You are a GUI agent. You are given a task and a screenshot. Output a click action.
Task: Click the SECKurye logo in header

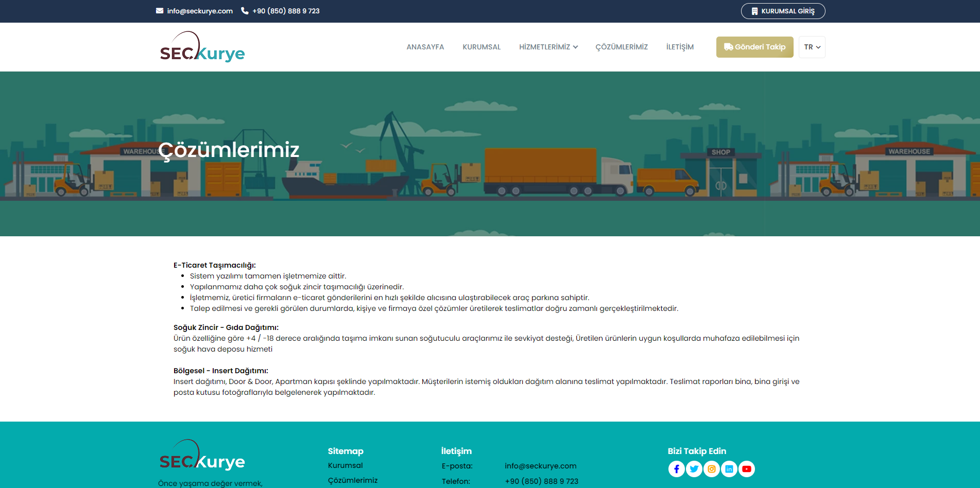tap(202, 47)
